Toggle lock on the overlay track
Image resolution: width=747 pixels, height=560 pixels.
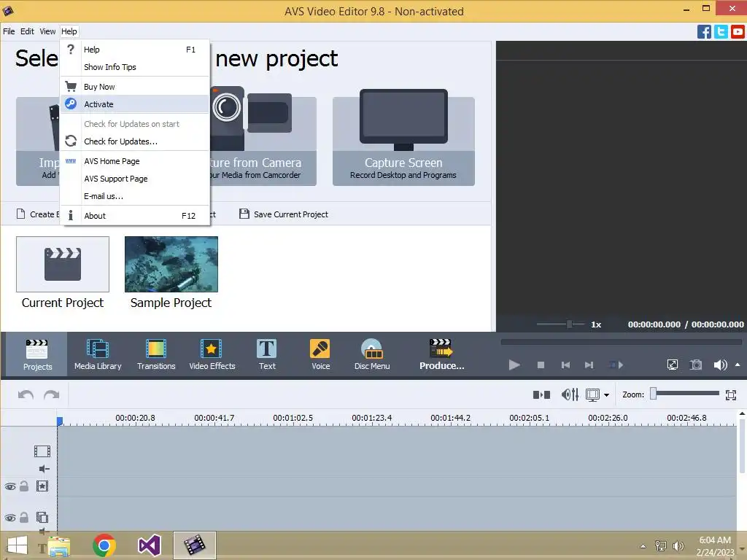[24, 517]
